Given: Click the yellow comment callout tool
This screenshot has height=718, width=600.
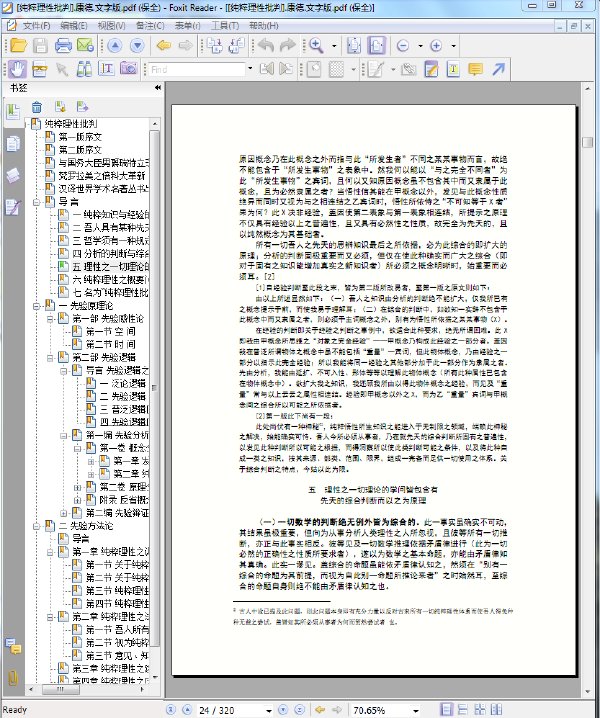Looking at the screenshot, I should [x=475, y=69].
